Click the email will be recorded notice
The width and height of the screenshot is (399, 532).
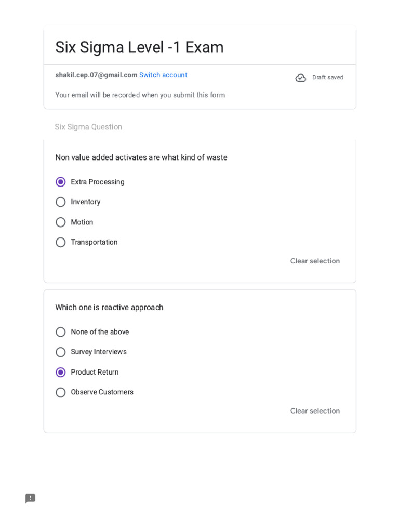140,95
